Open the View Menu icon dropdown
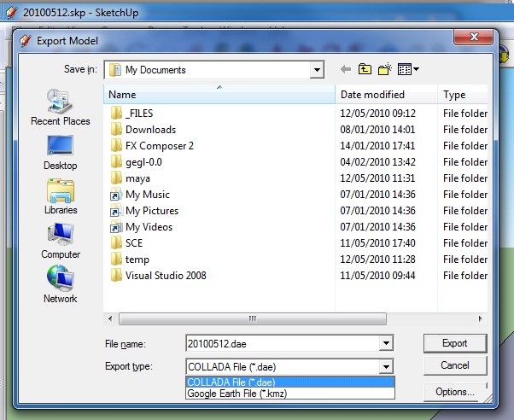Viewport: 514px width, 420px height. click(x=408, y=70)
